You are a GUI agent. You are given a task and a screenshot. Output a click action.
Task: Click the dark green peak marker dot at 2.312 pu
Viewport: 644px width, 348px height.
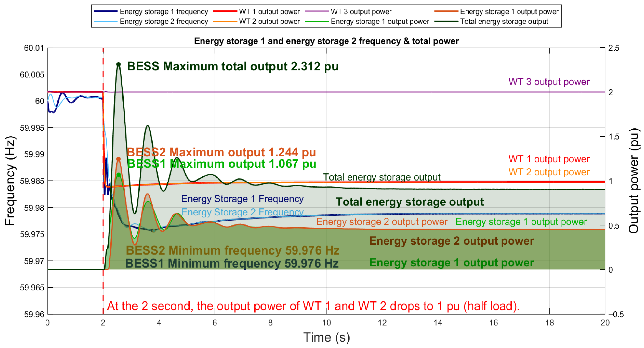tap(119, 64)
